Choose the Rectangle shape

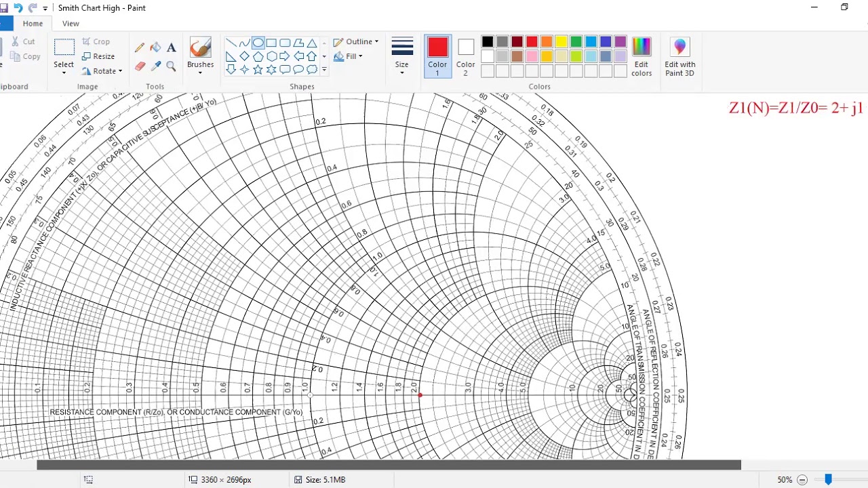pyautogui.click(x=271, y=43)
